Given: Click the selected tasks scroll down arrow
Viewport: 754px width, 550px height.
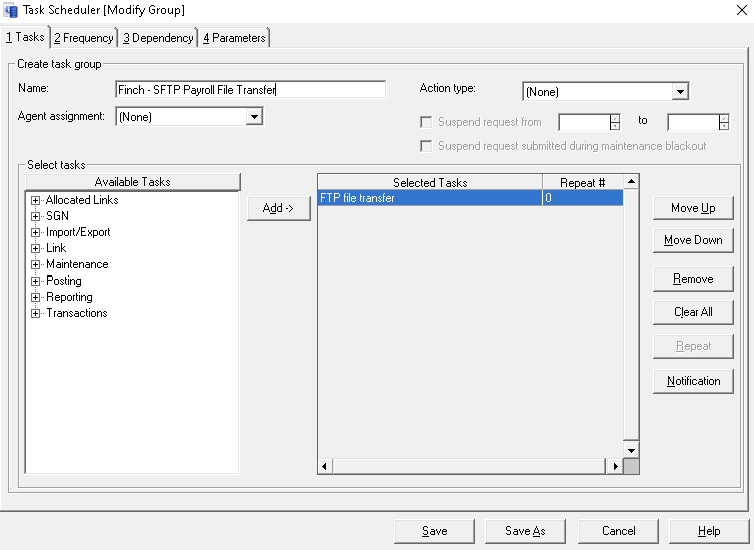Looking at the screenshot, I should tap(631, 450).
